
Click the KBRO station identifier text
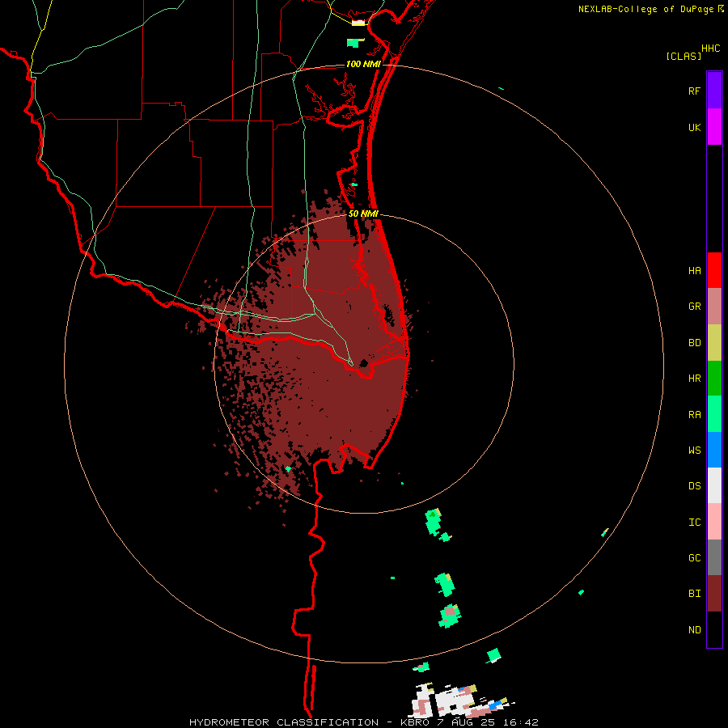416,722
